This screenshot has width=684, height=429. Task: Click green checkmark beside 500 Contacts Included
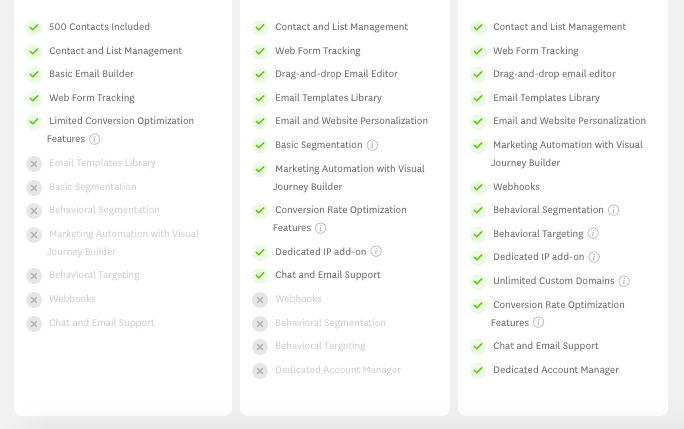(34, 27)
